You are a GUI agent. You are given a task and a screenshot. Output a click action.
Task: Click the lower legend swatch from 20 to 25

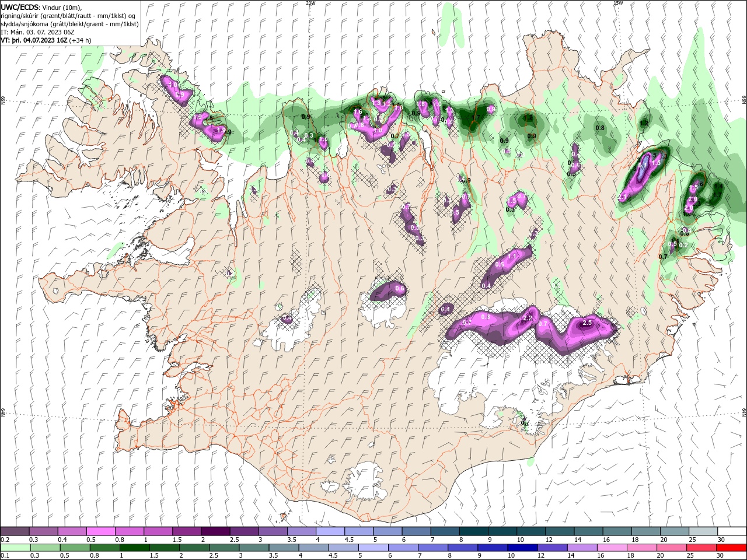[x=672, y=548]
